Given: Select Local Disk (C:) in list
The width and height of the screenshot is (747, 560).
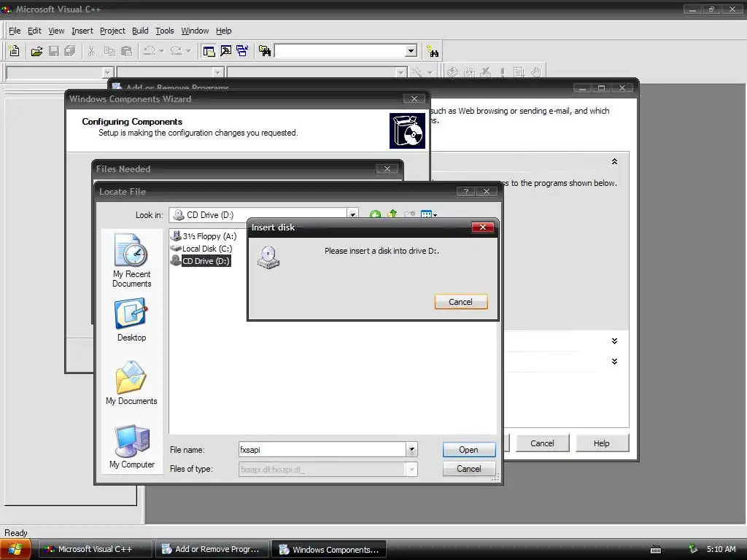Looking at the screenshot, I should coord(201,249).
